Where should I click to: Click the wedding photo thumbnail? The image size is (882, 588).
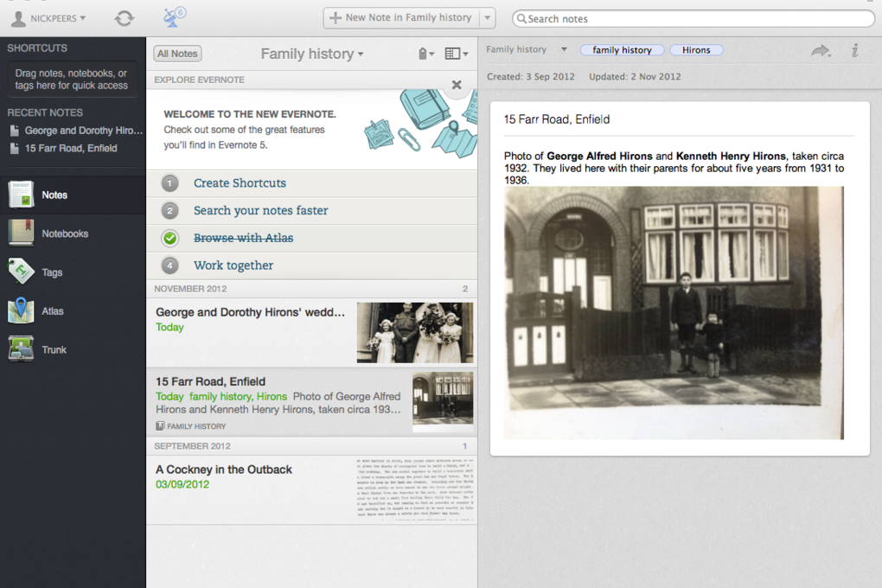(415, 333)
